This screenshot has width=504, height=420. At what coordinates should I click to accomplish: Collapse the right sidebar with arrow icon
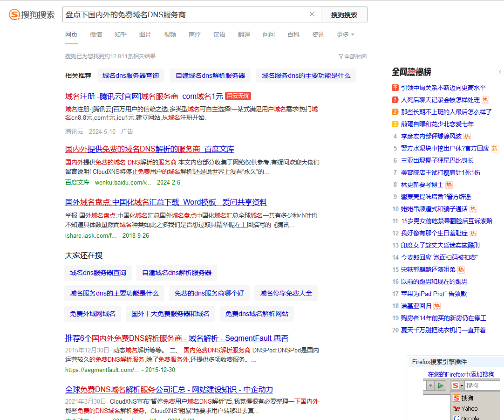click(x=500, y=72)
